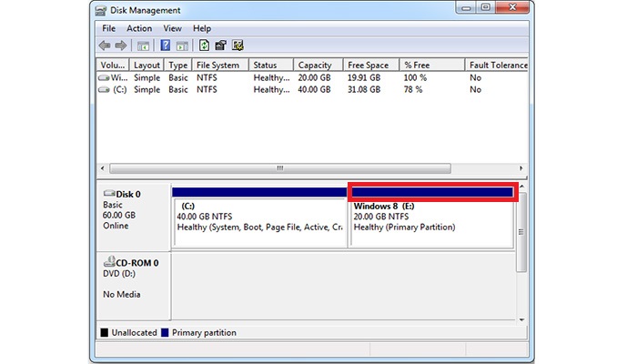637x364 pixels.
Task: Click the disk settings icon at toolbar end
Action: pyautogui.click(x=238, y=45)
